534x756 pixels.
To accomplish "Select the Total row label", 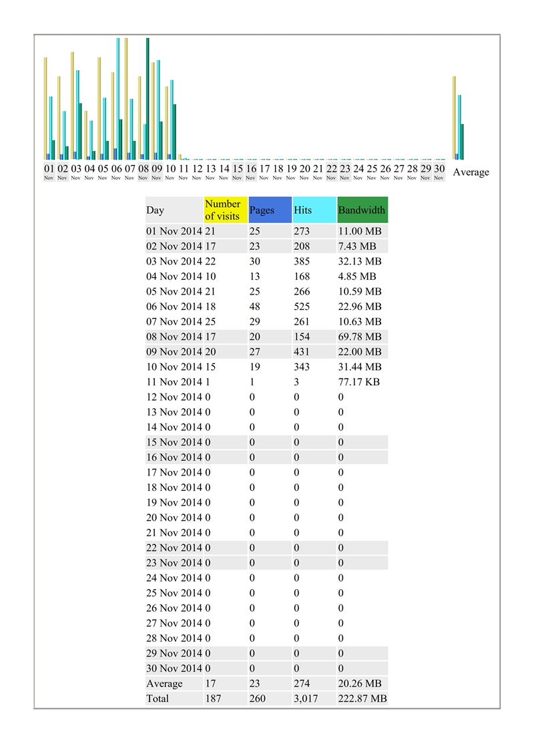I will [x=158, y=699].
